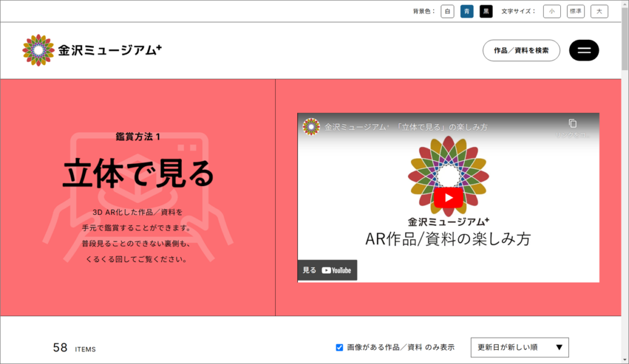Click the copy link icon on video

point(572,123)
